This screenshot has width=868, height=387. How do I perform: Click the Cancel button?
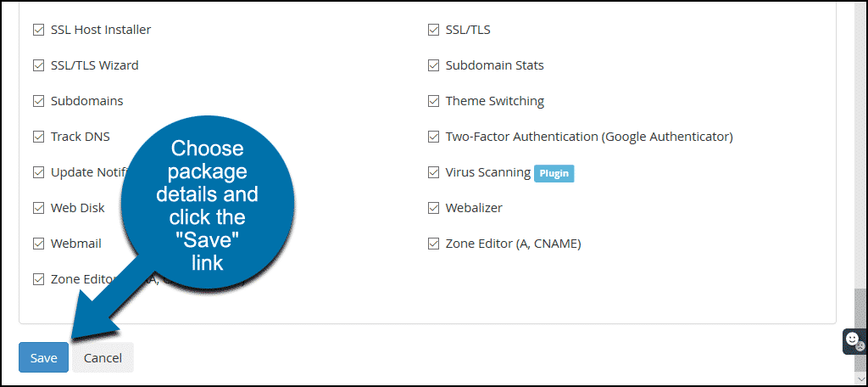tap(103, 357)
